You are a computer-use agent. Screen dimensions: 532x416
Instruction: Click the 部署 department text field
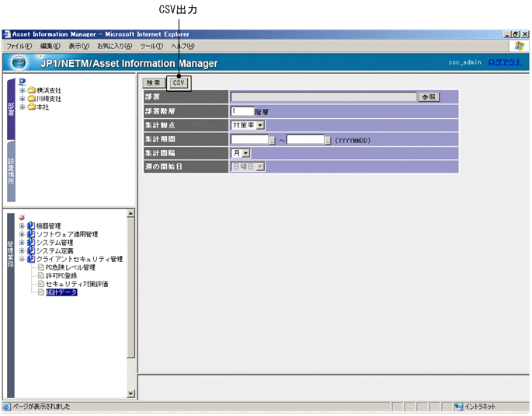pyautogui.click(x=324, y=97)
